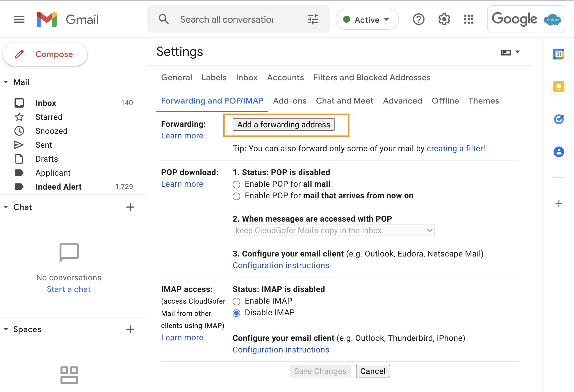Open the main menu hamburger icon
Screen dimensions: 574x392
tap(19, 19)
